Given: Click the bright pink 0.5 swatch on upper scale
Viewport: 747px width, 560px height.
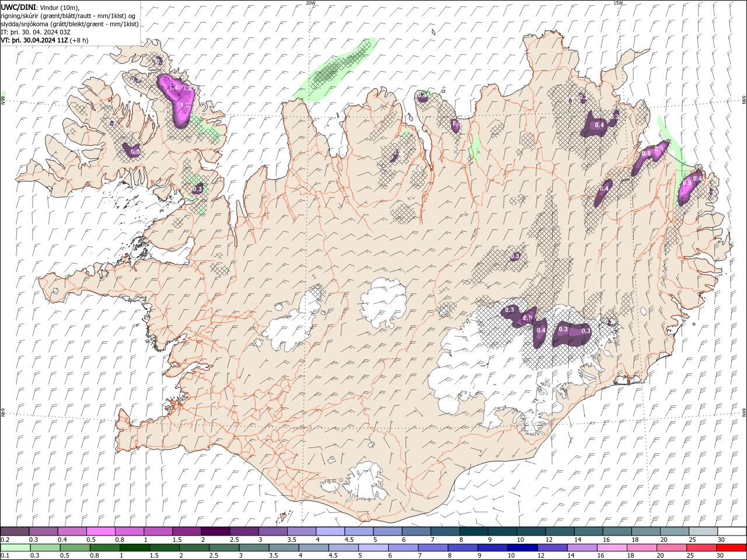Looking at the screenshot, I should pos(100,531).
